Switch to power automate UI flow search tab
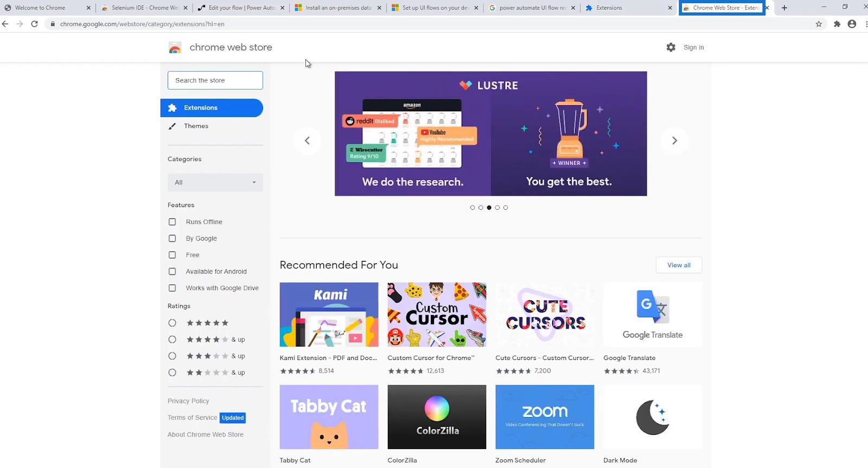This screenshot has height=468, width=868. coord(533,8)
